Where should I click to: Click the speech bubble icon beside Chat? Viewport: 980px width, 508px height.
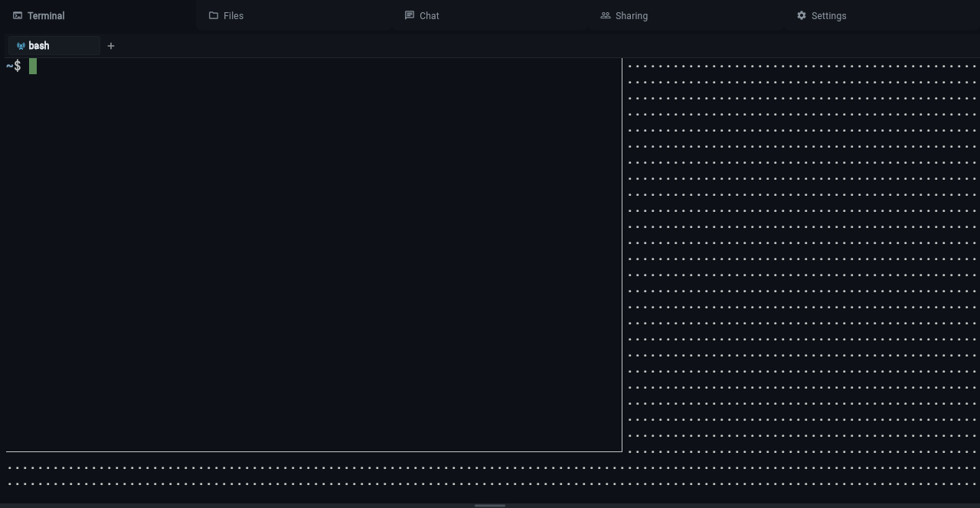tap(410, 15)
